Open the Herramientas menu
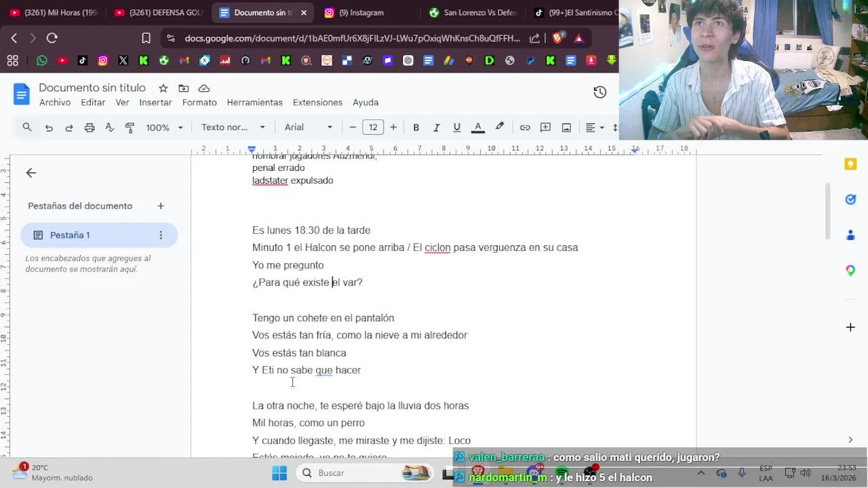The image size is (868, 488). pos(254,102)
